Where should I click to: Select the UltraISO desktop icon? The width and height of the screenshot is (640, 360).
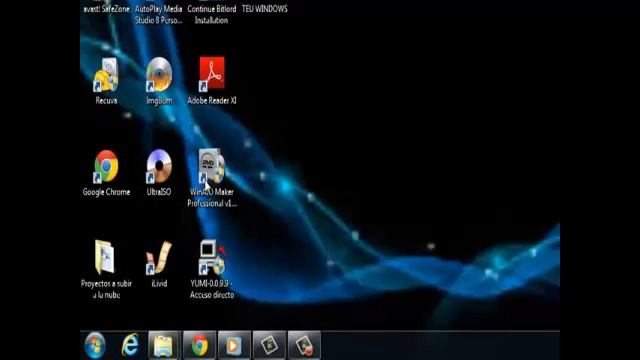[x=159, y=173]
